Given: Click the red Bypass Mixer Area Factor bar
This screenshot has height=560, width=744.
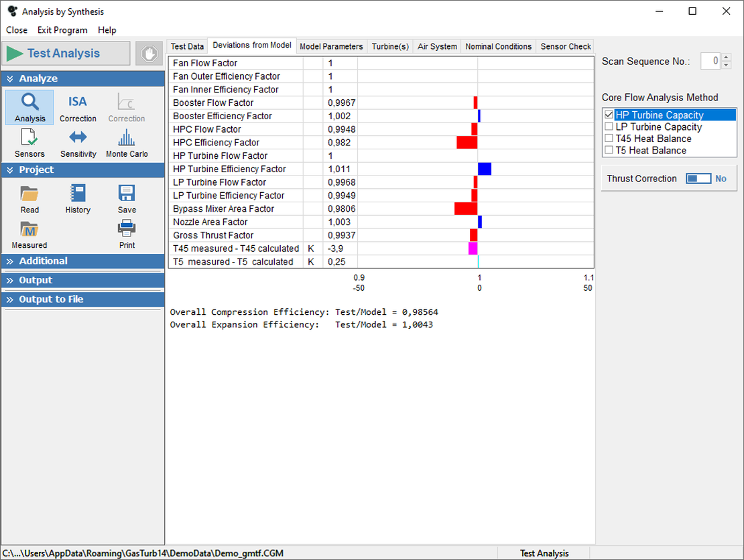Looking at the screenshot, I should tap(466, 208).
